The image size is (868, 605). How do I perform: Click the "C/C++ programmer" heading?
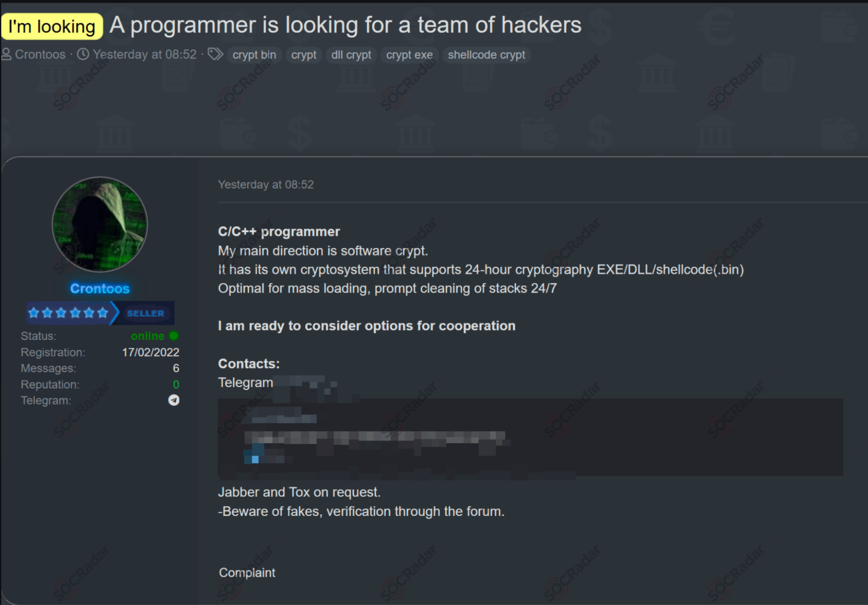tap(279, 232)
